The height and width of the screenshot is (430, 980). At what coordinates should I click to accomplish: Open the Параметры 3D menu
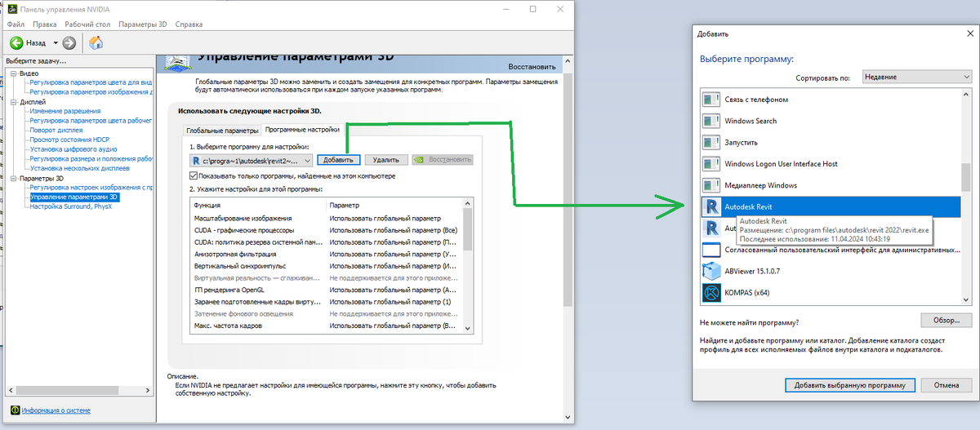click(x=142, y=24)
